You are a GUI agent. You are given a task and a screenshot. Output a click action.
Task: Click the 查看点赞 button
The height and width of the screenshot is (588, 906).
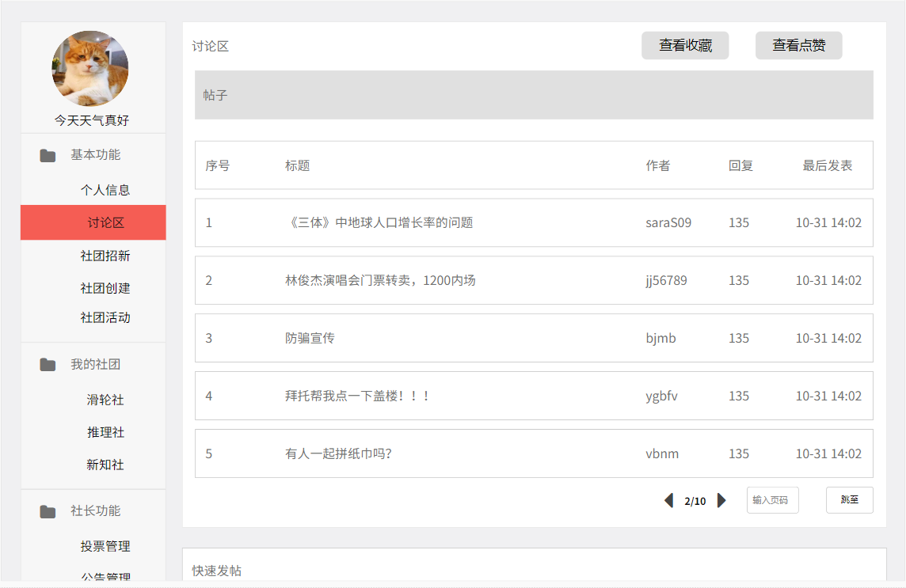coord(798,45)
